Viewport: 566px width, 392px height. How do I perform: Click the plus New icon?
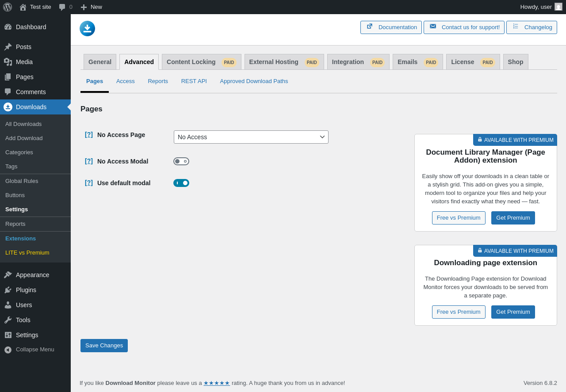pyautogui.click(x=84, y=7)
